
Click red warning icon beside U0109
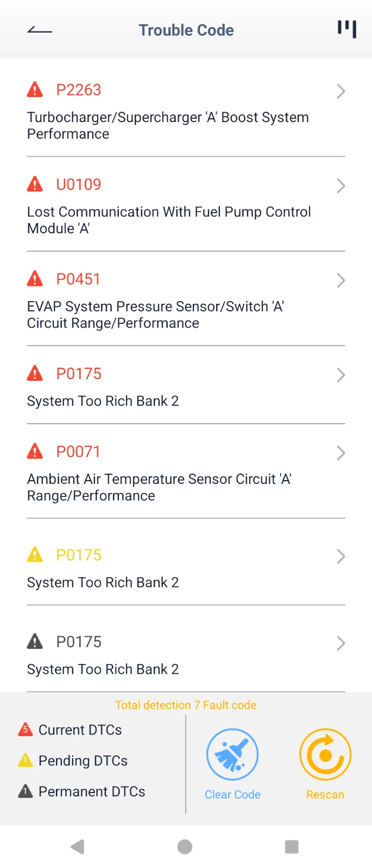(35, 184)
